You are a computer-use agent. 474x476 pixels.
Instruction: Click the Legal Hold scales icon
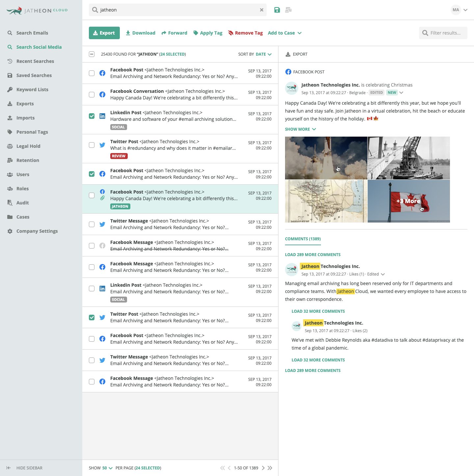(10, 146)
